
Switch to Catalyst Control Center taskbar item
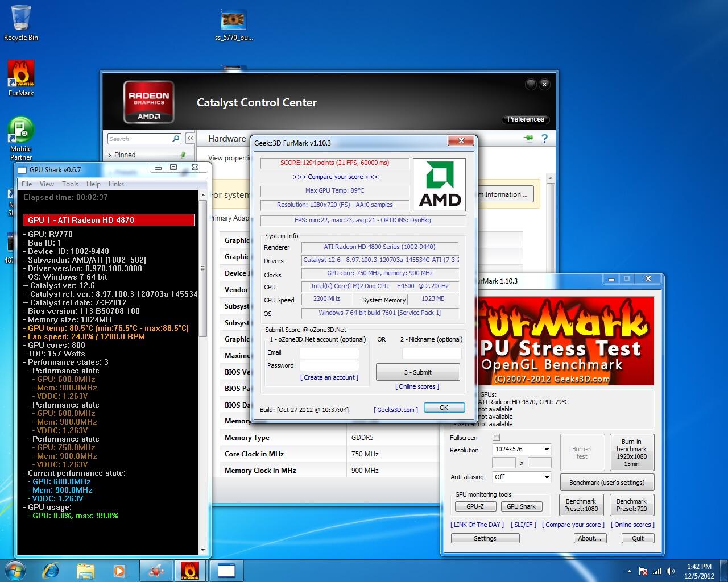(x=156, y=570)
